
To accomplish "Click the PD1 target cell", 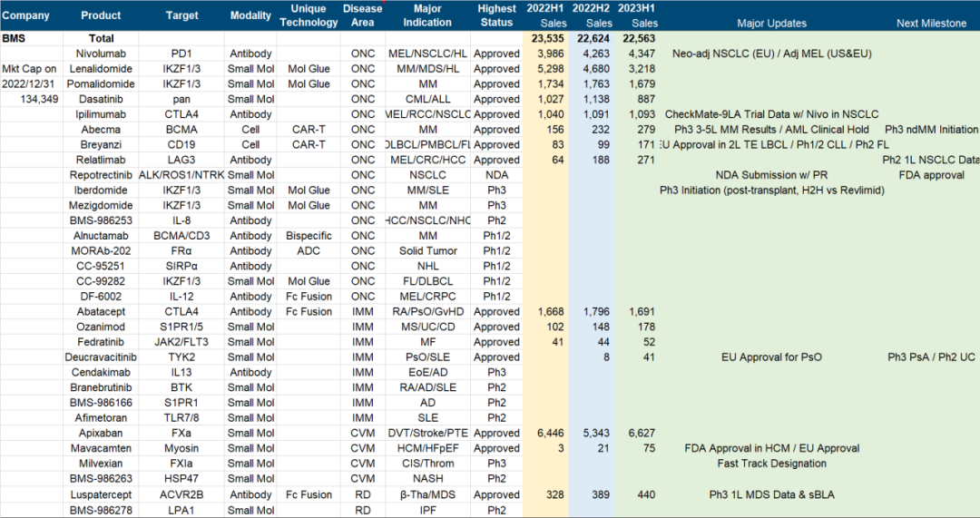I will coord(181,54).
